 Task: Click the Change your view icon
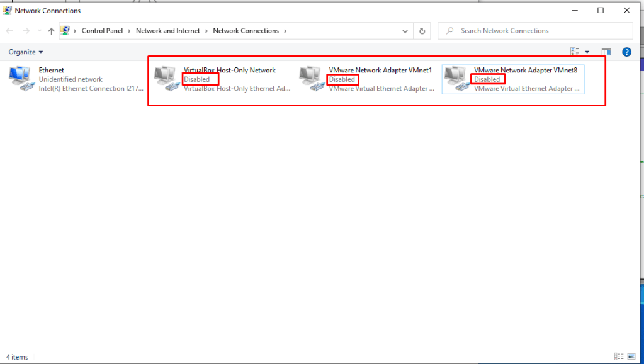(x=575, y=52)
